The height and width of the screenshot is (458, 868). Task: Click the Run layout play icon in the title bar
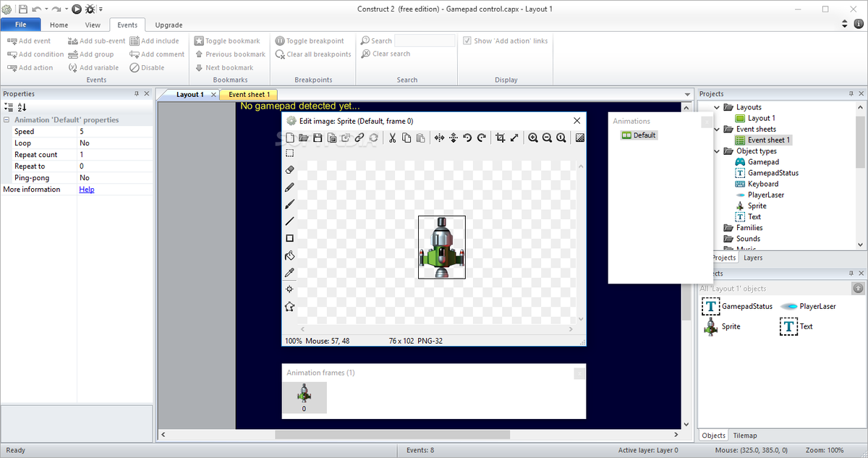(x=77, y=9)
